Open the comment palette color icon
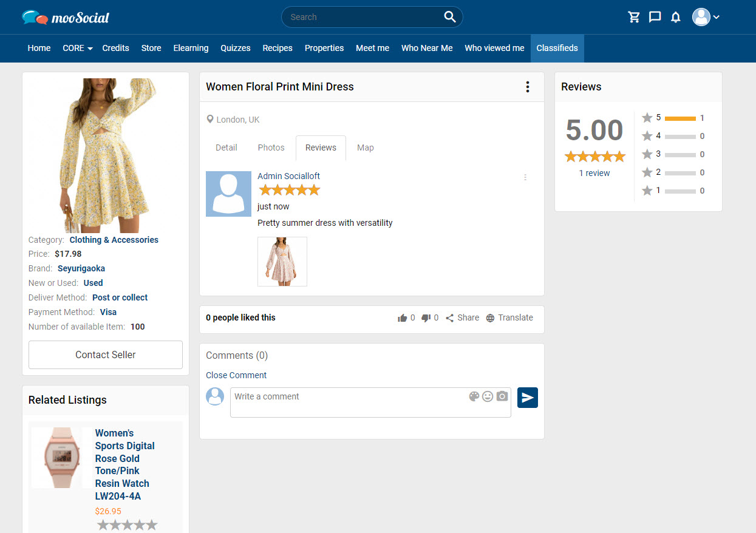 coord(474,396)
